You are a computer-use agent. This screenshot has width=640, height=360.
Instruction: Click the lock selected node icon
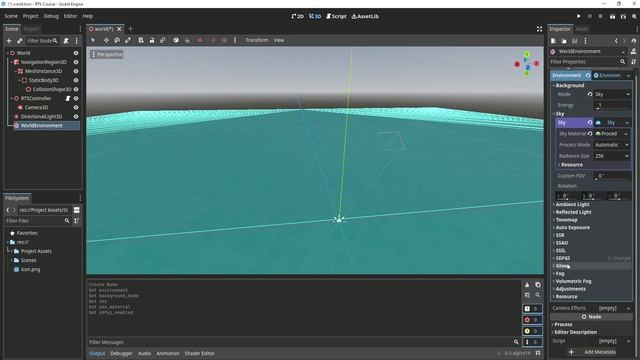click(x=152, y=40)
